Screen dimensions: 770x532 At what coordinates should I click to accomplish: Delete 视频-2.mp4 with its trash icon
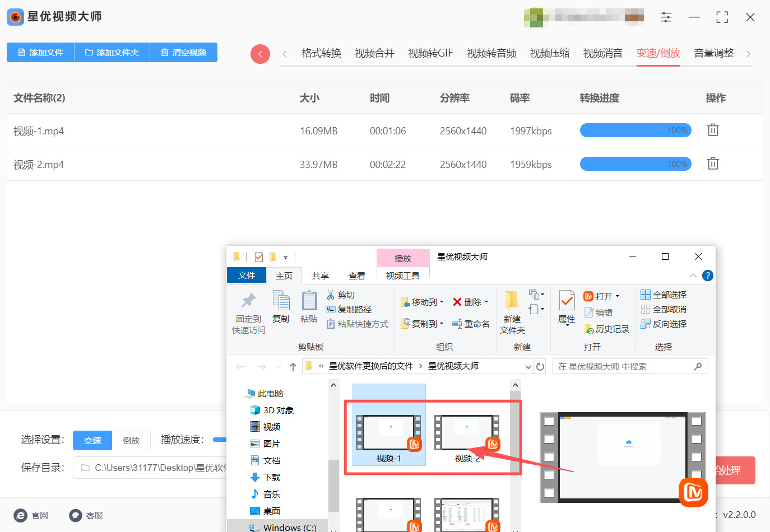pos(713,164)
